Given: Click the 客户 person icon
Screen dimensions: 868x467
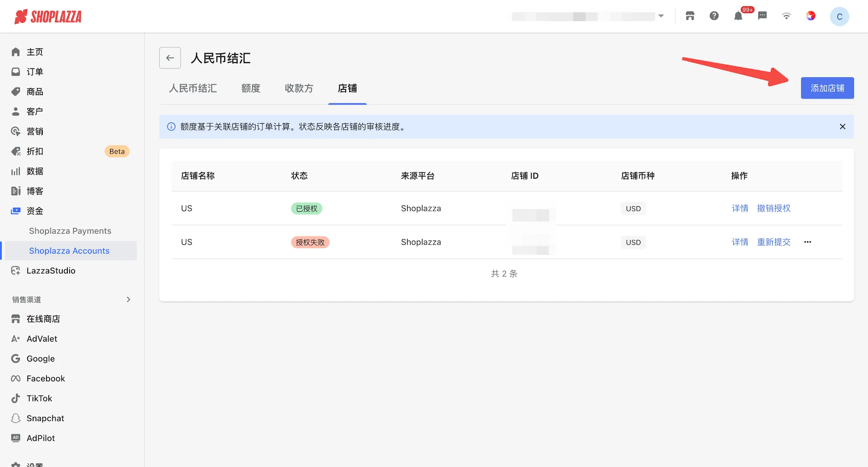Looking at the screenshot, I should click(16, 111).
